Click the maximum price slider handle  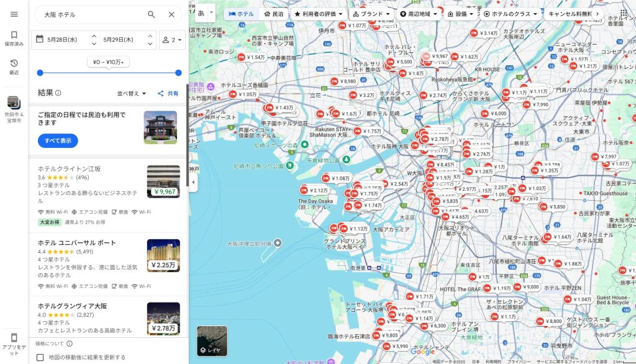click(178, 73)
